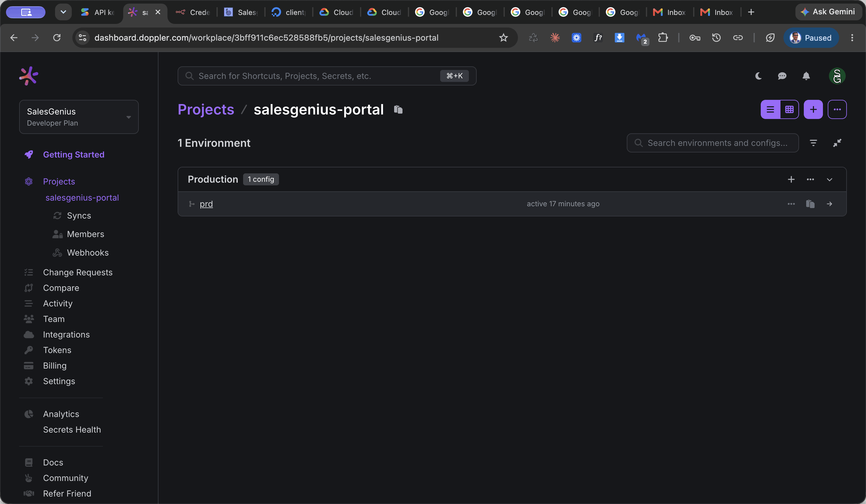The image size is (866, 504).
Task: Open Activity in sidebar
Action: (x=58, y=303)
